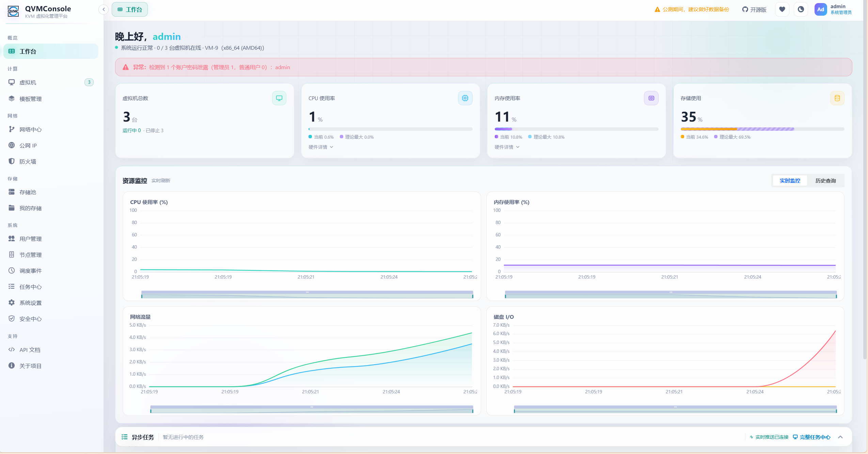Open 工作台 in the sidebar
The height and width of the screenshot is (454, 868).
(51, 51)
